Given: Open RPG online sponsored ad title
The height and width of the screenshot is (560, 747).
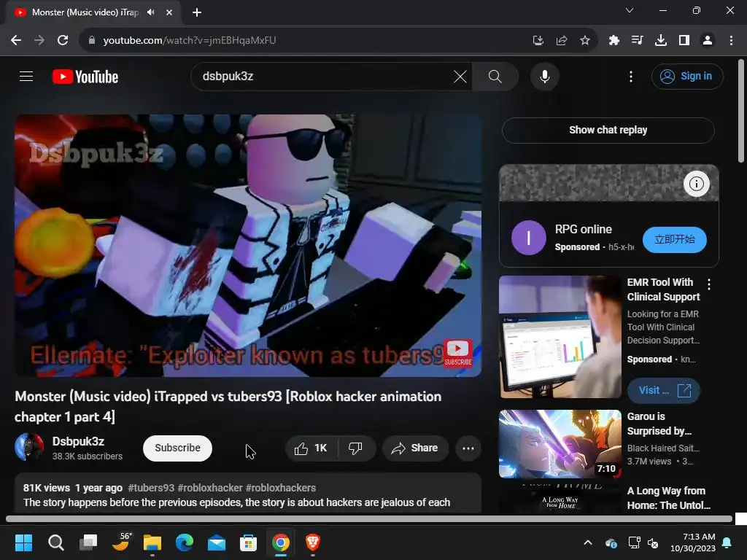Looking at the screenshot, I should pyautogui.click(x=583, y=229).
